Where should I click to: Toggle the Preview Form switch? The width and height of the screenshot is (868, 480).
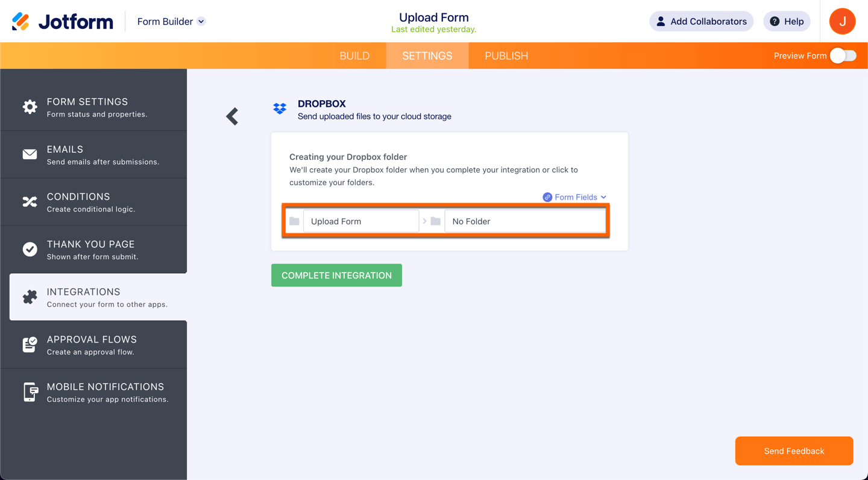click(843, 55)
